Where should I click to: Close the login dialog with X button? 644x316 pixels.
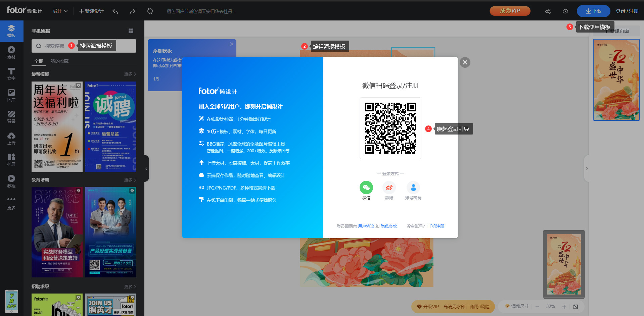[x=465, y=62]
